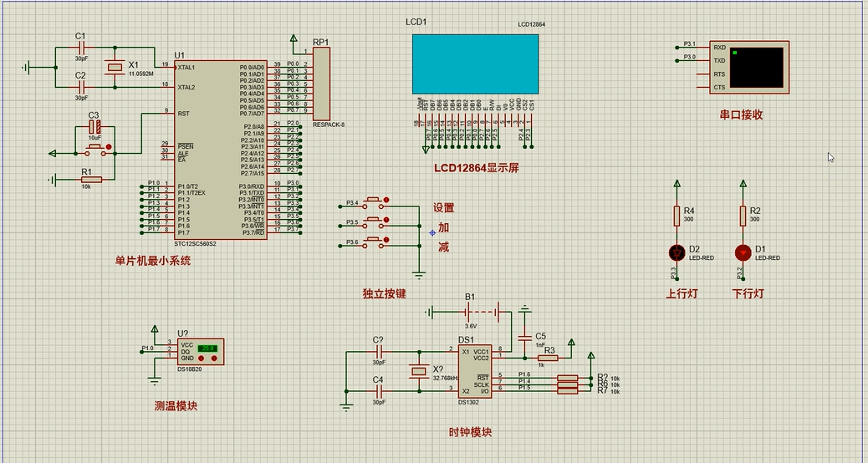Click the RP1 RESPACK-8 resistor pack
Screen dimensions: 868x463
[322, 84]
